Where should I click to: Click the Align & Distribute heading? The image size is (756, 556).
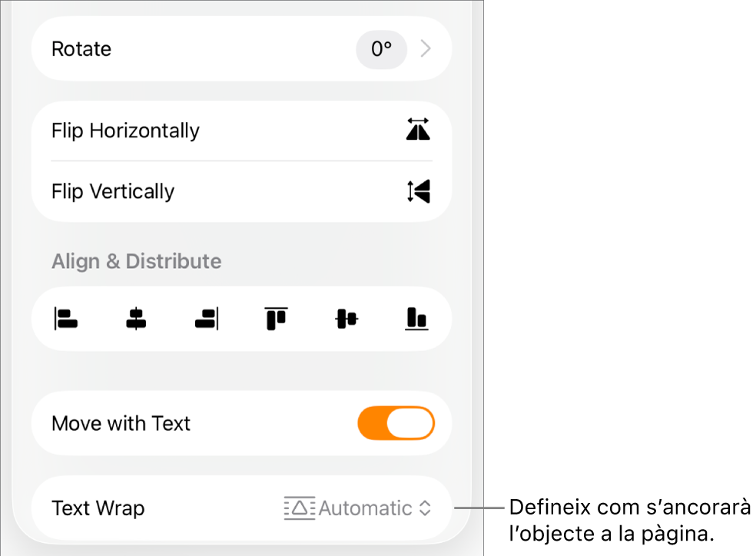click(137, 261)
